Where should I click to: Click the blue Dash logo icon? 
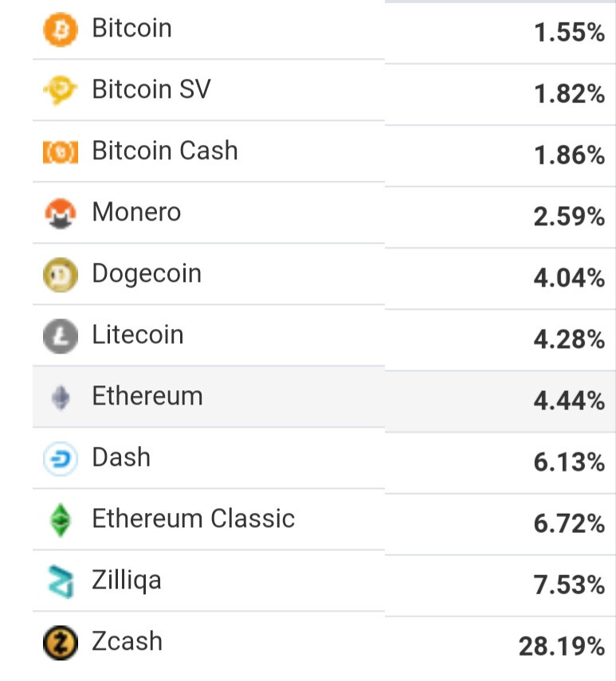pos(61,459)
